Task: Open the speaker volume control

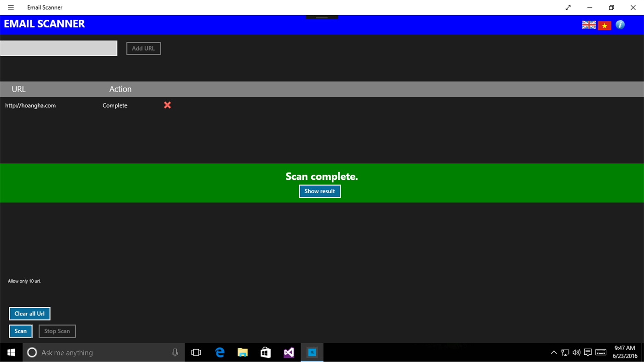Action: 576,352
